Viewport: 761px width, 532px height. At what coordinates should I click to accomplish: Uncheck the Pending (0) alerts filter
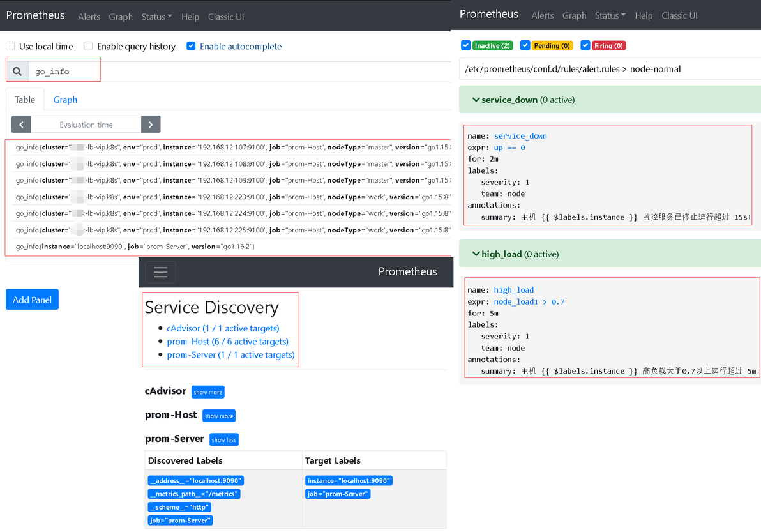point(525,45)
